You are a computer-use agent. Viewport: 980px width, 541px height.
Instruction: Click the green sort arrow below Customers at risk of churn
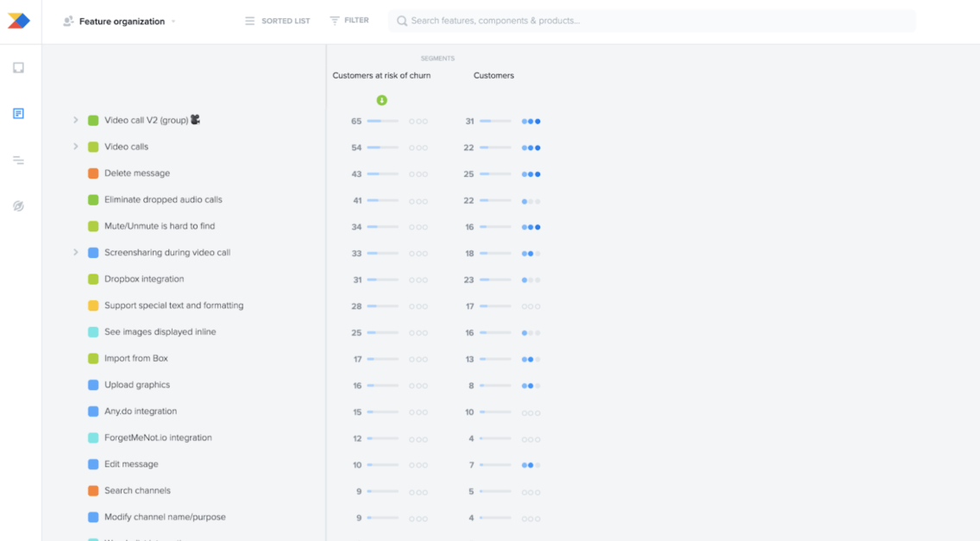382,99
